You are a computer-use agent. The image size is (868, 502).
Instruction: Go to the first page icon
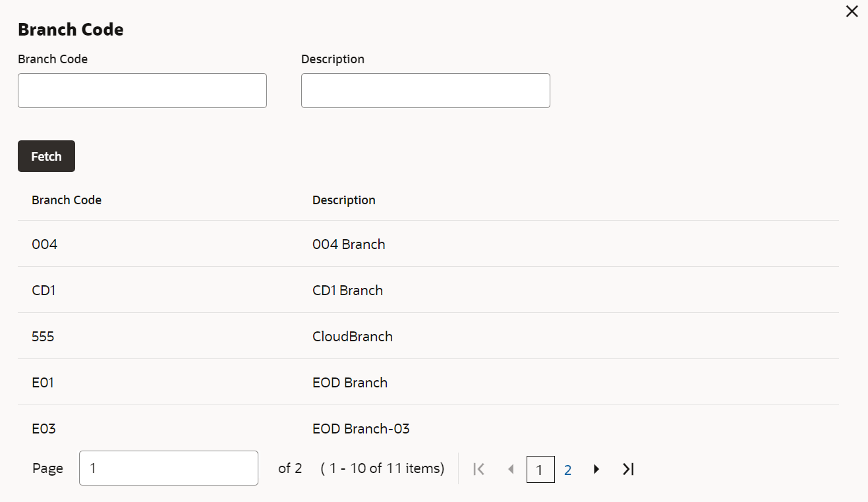click(x=479, y=469)
